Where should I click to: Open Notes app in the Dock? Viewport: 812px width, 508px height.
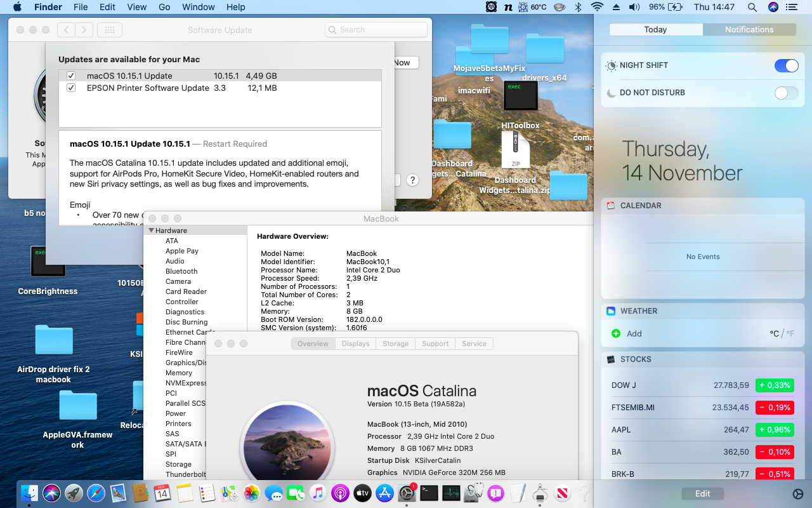click(x=185, y=493)
